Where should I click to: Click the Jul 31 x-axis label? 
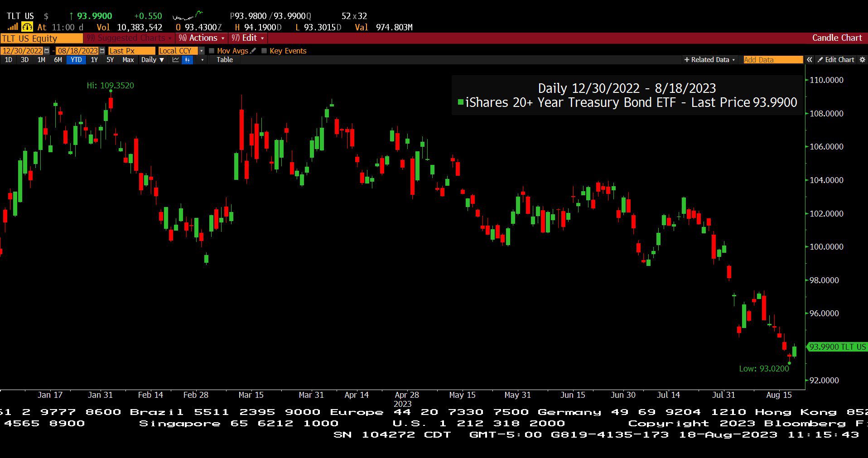[x=723, y=395]
